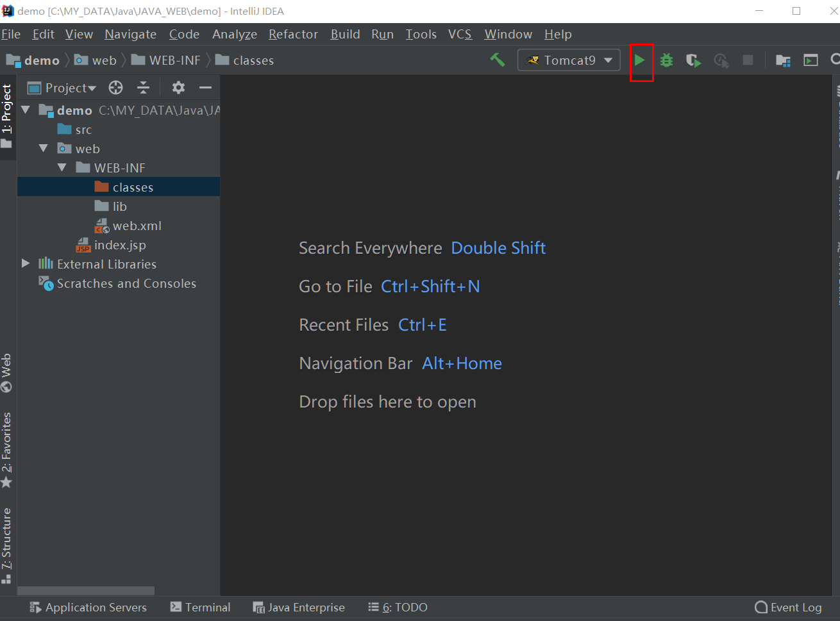
Task: Click the Project panel horizontal scrollbar
Action: (x=86, y=591)
